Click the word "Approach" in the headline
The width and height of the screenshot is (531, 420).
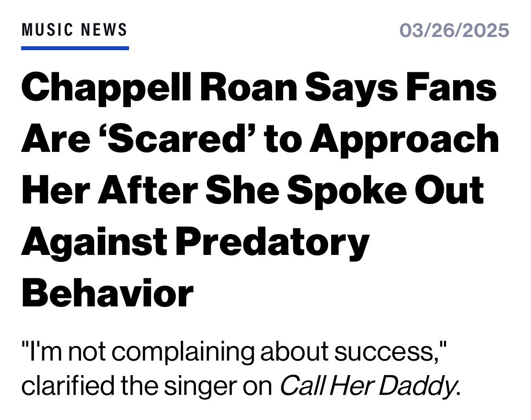[404, 139]
